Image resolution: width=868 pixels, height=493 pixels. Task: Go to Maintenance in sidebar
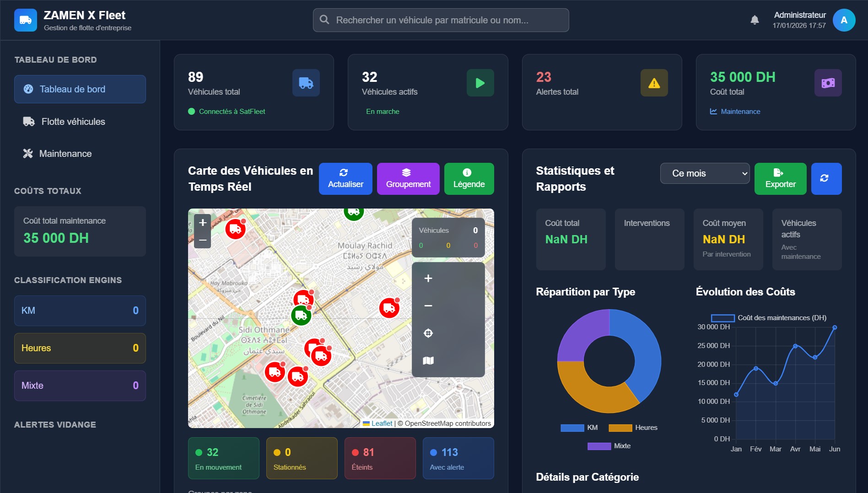coord(65,154)
